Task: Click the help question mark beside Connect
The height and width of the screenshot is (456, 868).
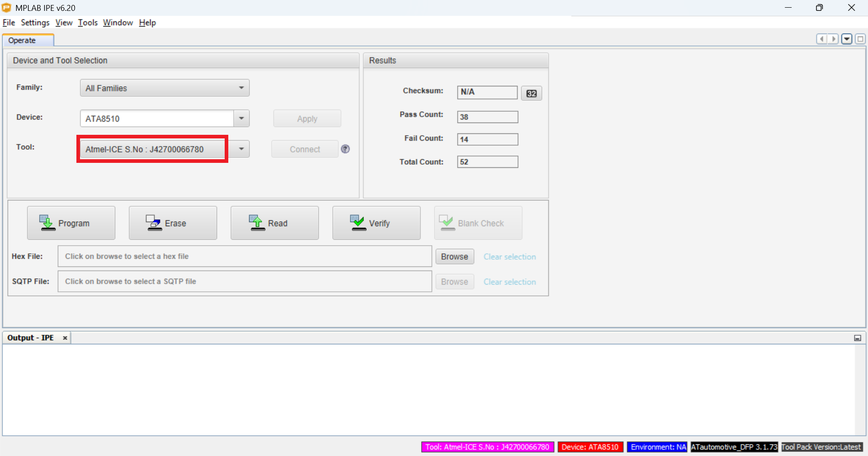Action: (x=345, y=149)
